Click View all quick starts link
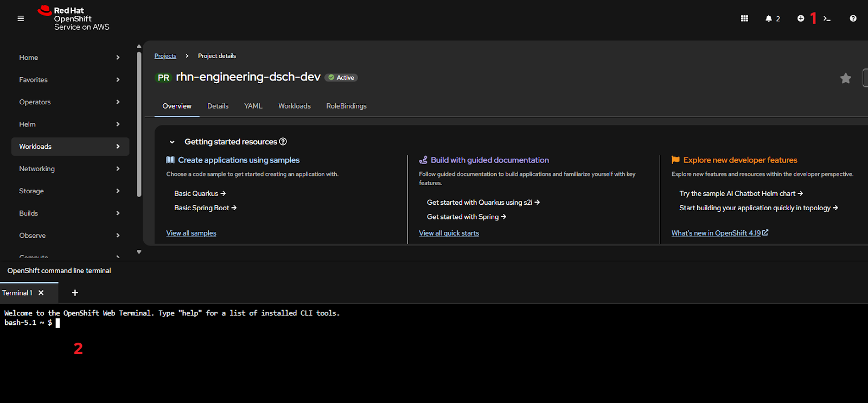Viewport: 868px width, 403px height. coord(449,234)
